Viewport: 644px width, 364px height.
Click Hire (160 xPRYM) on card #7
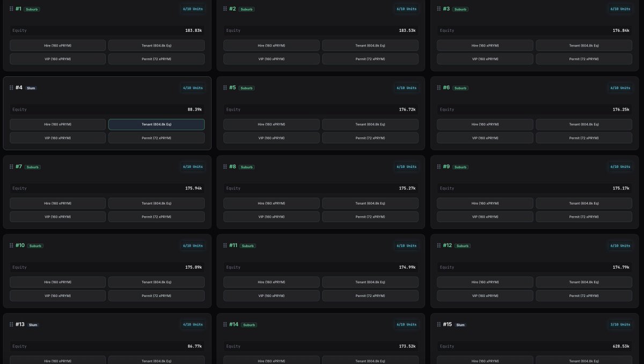pos(58,203)
